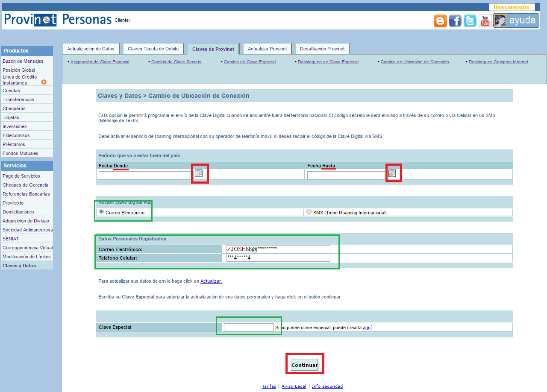Click the star badge by Línea de Crédito
547x392 pixels.
click(x=44, y=82)
